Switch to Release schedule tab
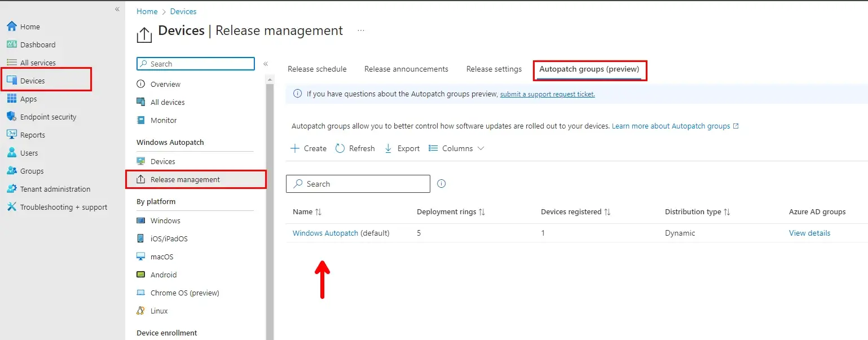This screenshot has width=868, height=340. [317, 69]
